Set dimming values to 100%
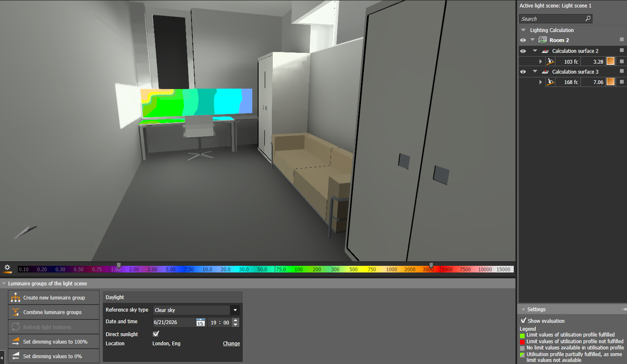This screenshot has width=627, height=364. (x=54, y=342)
